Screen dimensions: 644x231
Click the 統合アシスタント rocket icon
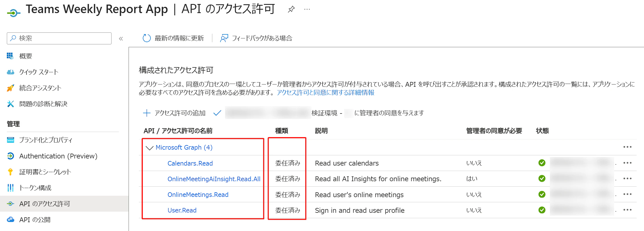coord(10,88)
